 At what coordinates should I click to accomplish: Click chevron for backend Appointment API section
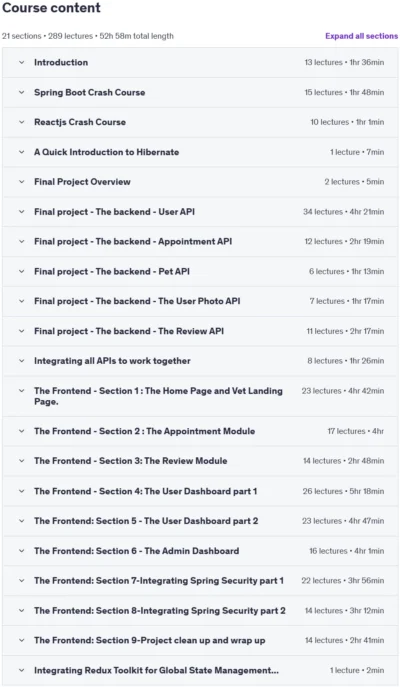point(21,241)
